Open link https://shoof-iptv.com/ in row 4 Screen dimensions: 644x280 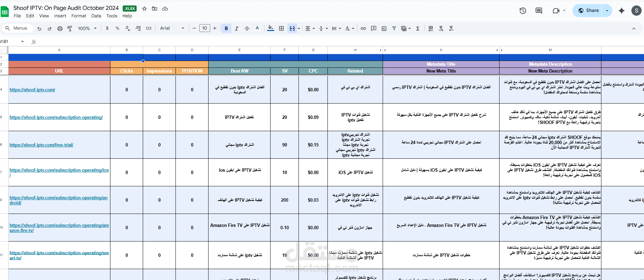[32, 90]
